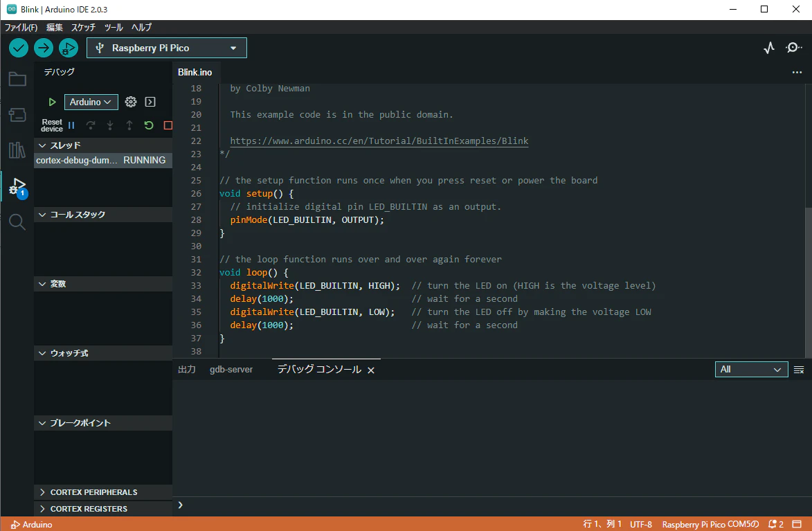Screen dimensions: 812x531
Task: Open the Raspberry Pi Pico board selector
Action: coord(167,48)
